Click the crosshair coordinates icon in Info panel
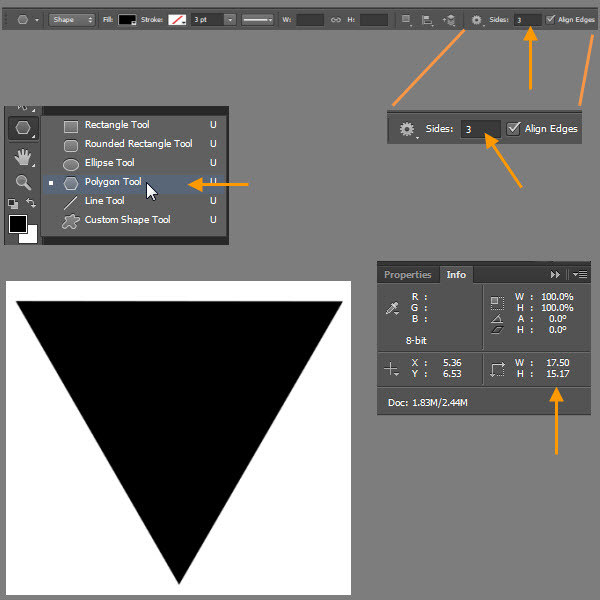Screen dimensions: 600x600 [x=393, y=369]
